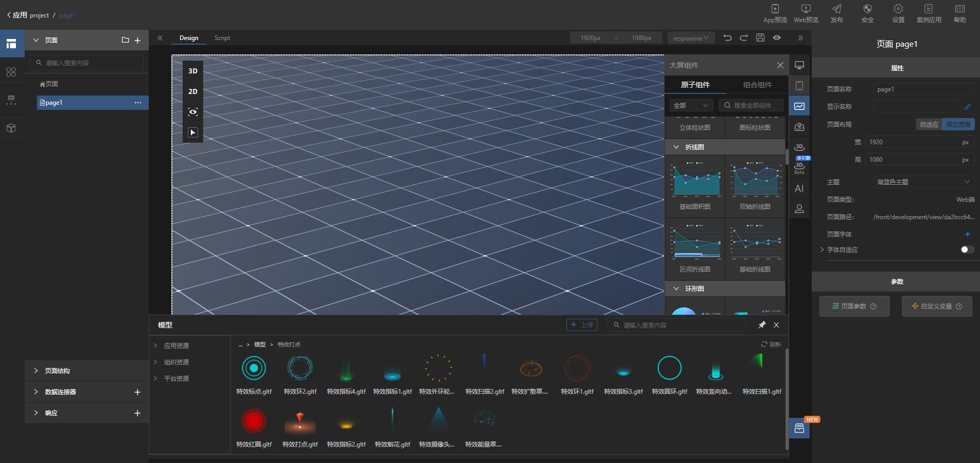Viewport: 980px width, 463px height.
Task: Toggle canvas view eye icon
Action: (193, 112)
